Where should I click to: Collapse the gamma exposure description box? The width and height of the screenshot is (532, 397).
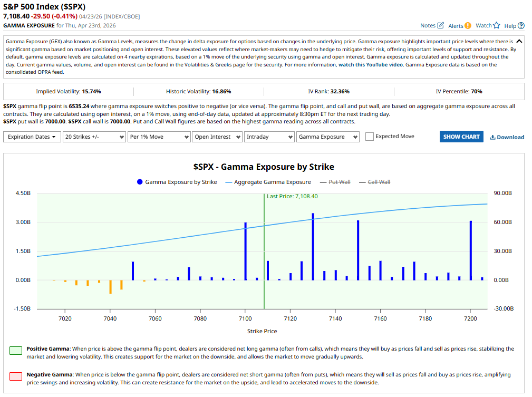[519, 41]
